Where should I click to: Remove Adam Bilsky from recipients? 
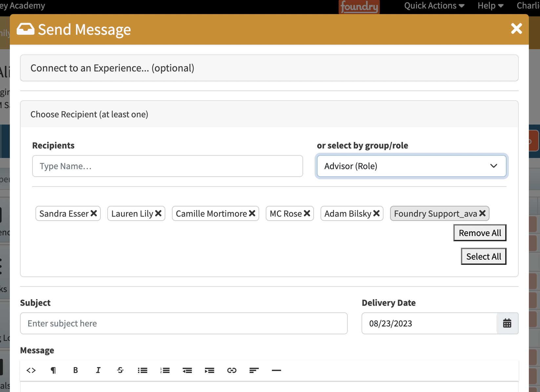pos(377,213)
